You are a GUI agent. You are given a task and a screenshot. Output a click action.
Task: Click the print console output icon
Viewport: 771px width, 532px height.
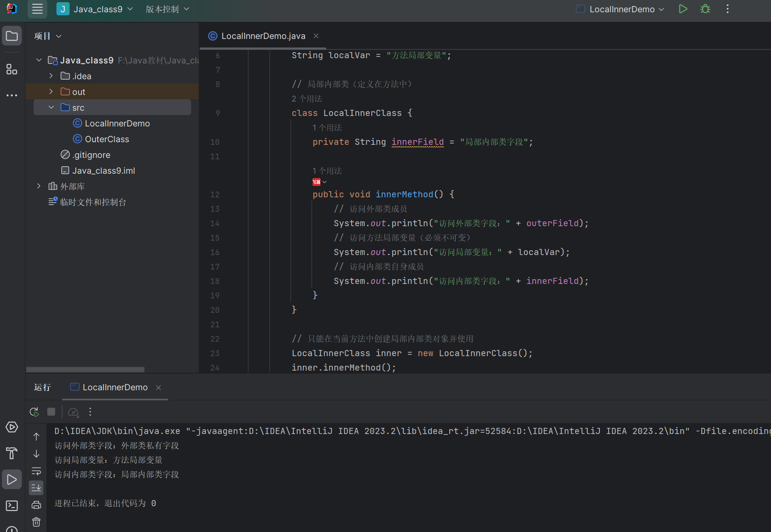point(36,505)
